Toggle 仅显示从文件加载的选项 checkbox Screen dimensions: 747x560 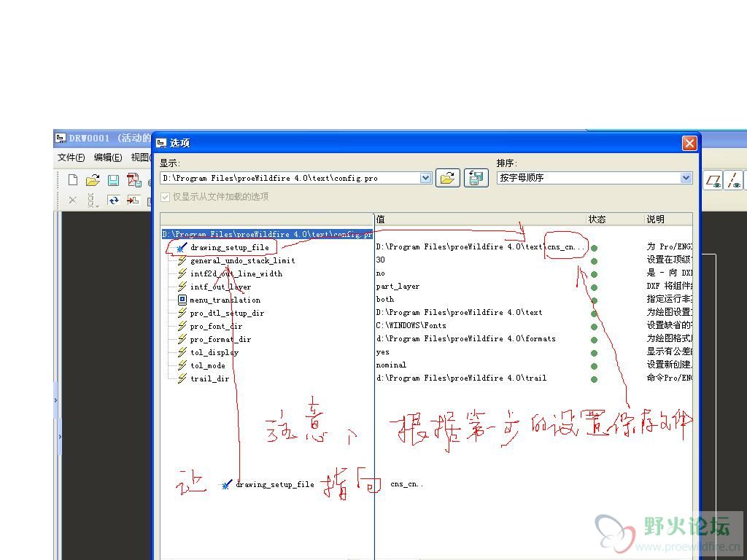pyautogui.click(x=166, y=197)
